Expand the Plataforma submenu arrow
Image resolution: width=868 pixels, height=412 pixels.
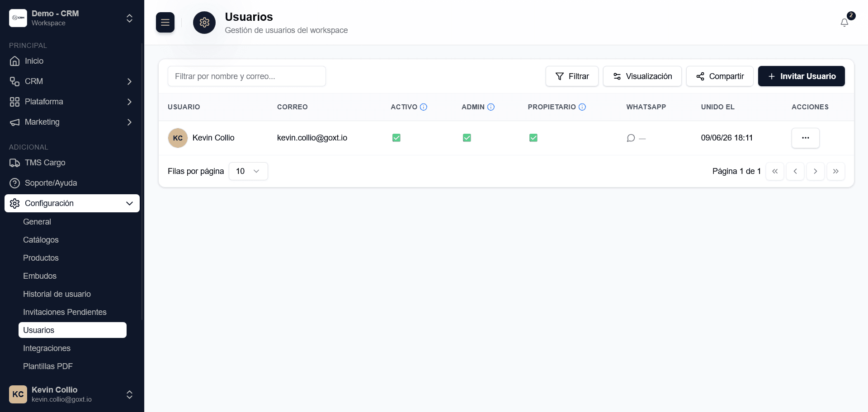pyautogui.click(x=129, y=102)
